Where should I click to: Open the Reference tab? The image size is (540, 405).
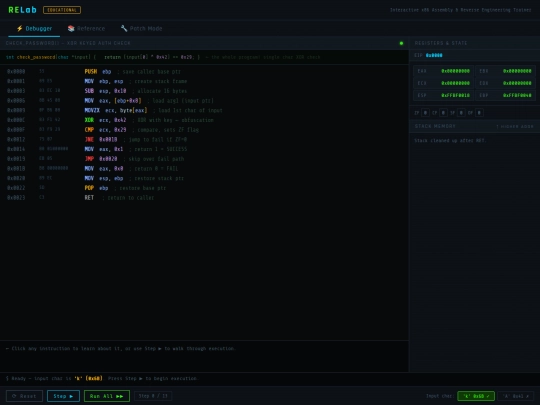click(86, 29)
